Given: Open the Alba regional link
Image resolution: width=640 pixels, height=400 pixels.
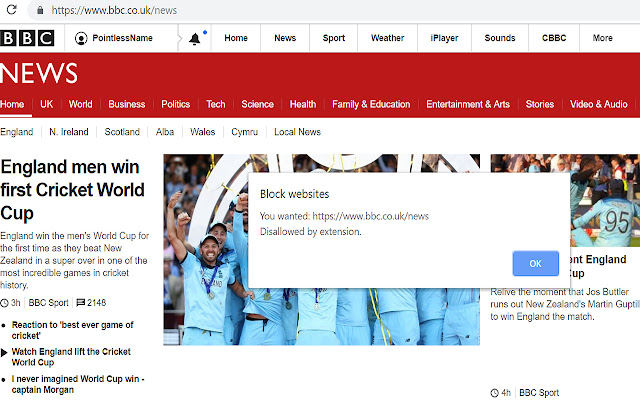Looking at the screenshot, I should pos(165,132).
